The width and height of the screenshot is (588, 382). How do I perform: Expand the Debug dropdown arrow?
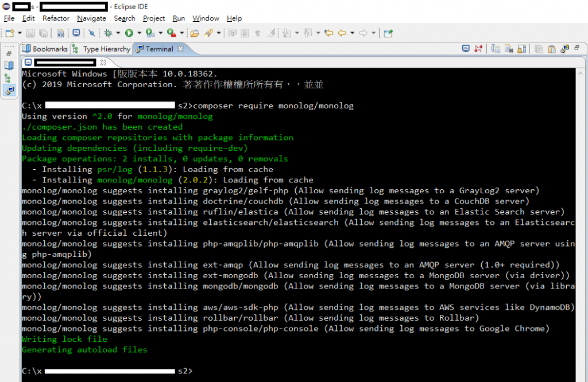tap(118, 33)
